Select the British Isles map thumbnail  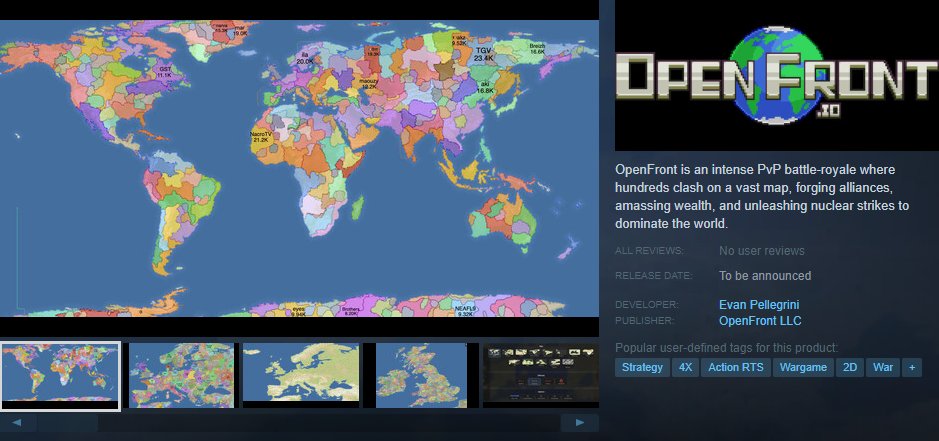click(421, 376)
